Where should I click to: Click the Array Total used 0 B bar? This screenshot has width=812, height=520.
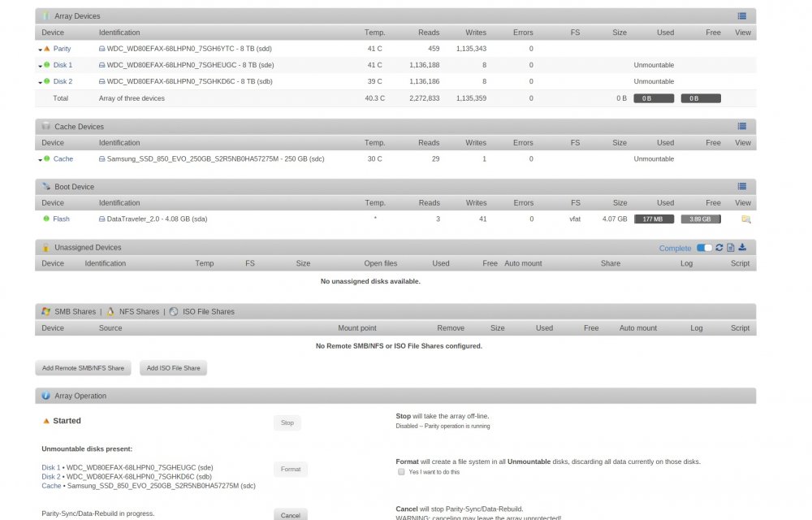tap(654, 98)
